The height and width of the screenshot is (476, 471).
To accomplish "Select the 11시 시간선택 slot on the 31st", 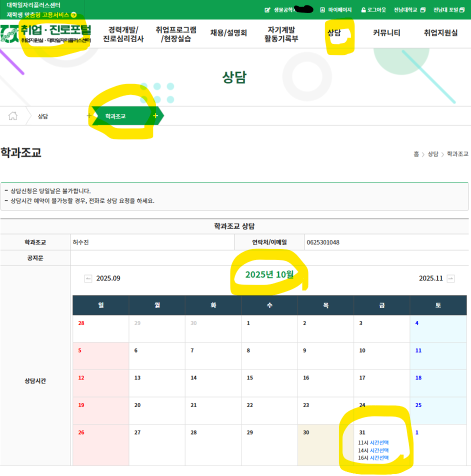I will coord(379,442).
